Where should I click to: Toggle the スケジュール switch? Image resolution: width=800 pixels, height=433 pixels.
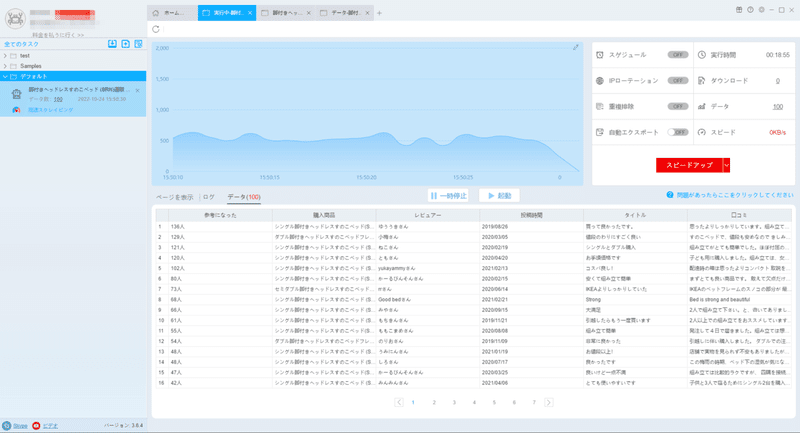click(678, 55)
